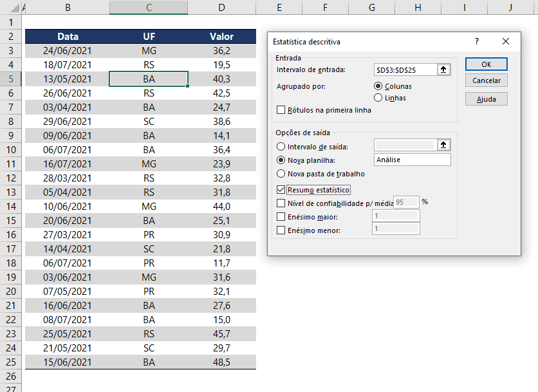Image resolution: width=538 pixels, height=392 pixels.
Task: Open the Ajuda help button
Action: pos(486,99)
